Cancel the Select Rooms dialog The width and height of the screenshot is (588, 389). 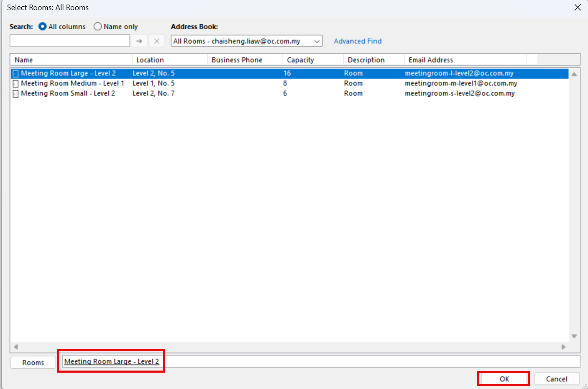click(x=556, y=379)
